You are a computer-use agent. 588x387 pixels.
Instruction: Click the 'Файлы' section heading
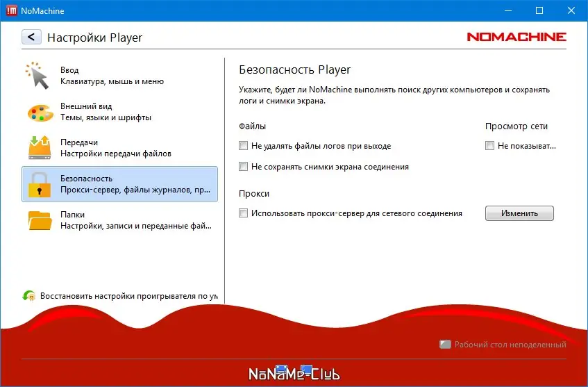(x=253, y=126)
